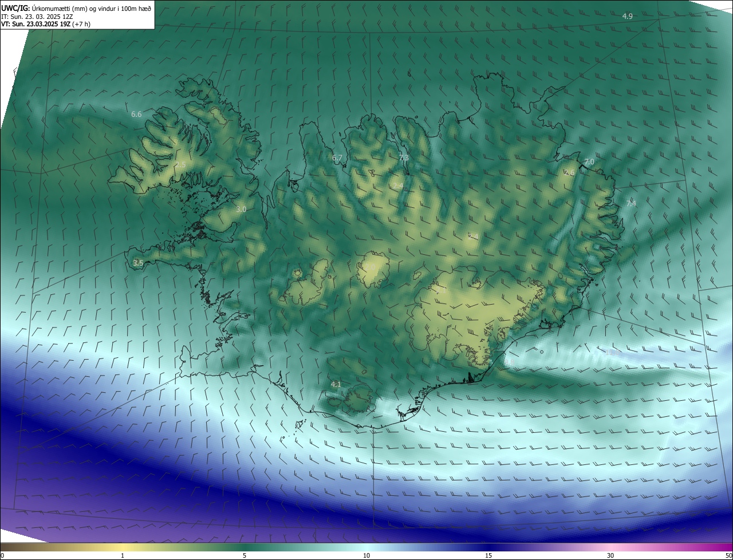
Task: Select the 4.9 value label on map
Action: pos(628,17)
